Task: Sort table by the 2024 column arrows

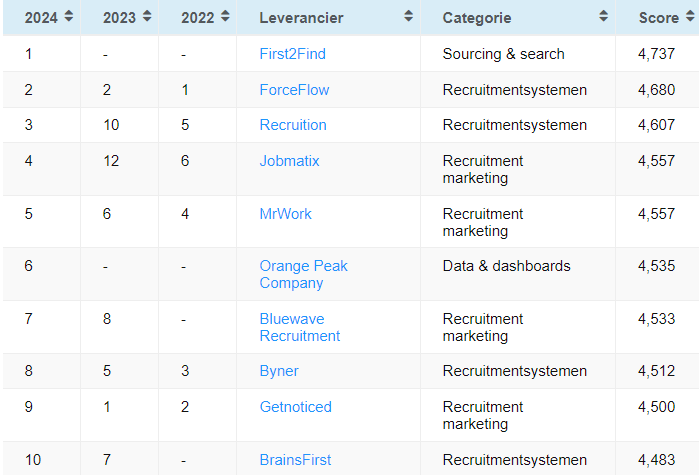Action: [x=68, y=17]
